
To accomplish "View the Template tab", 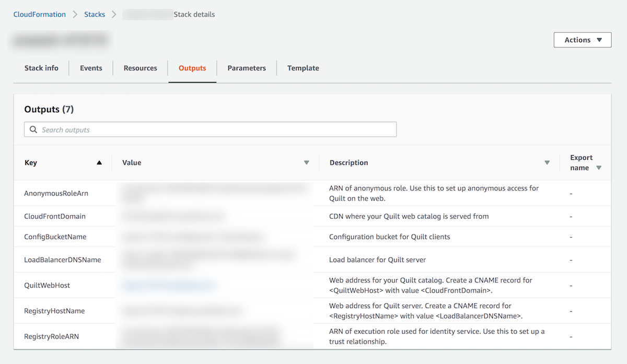I will pyautogui.click(x=303, y=68).
